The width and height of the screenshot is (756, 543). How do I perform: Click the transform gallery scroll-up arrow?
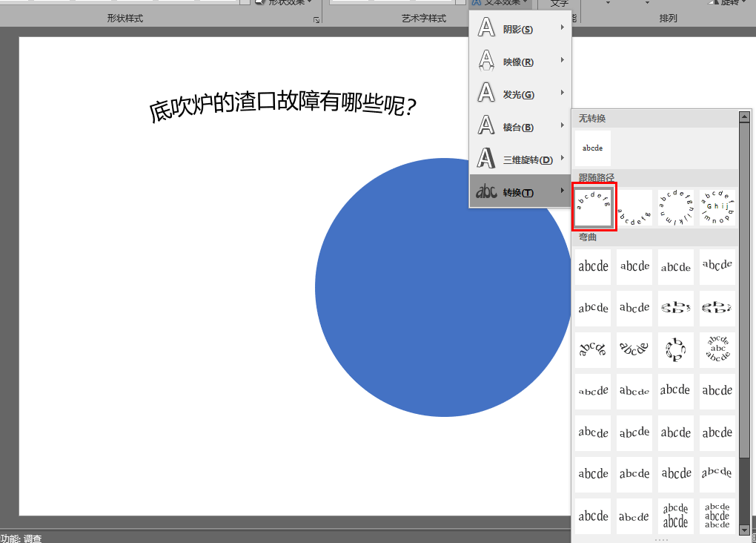click(x=744, y=116)
